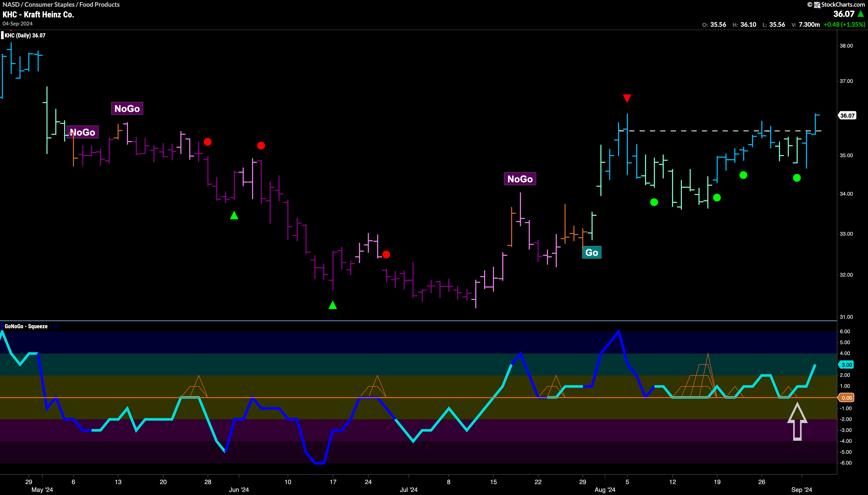
Task: Click the red down-triangle marker above the August 5 bar
Action: pos(627,99)
